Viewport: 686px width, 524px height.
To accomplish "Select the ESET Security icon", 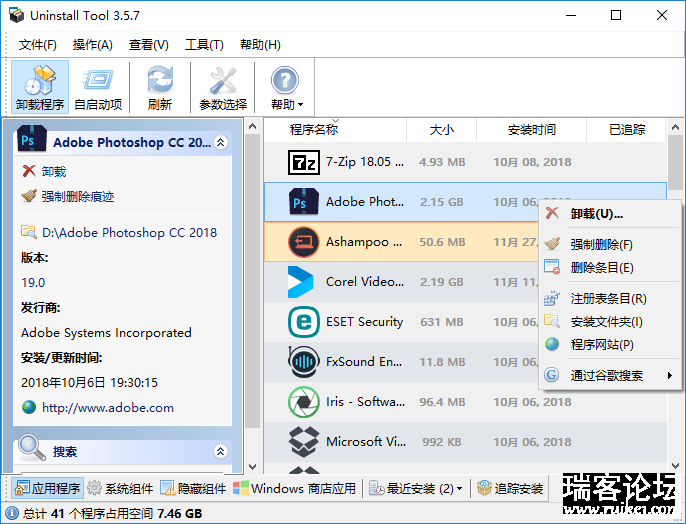I will click(x=304, y=322).
